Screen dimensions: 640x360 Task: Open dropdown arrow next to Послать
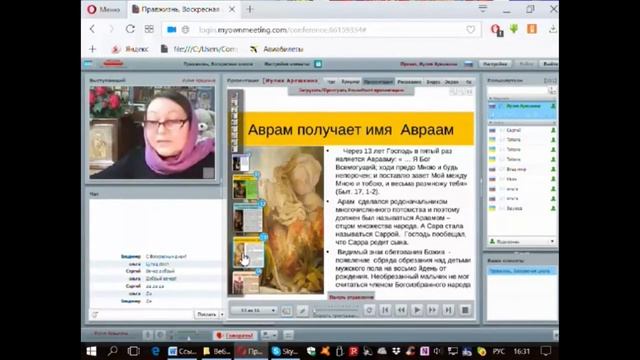[222, 314]
